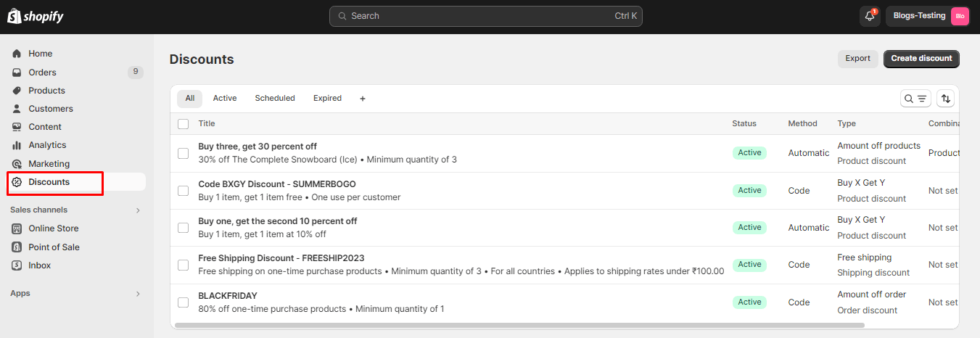The width and height of the screenshot is (980, 338).
Task: Click the sort discounts icon button
Action: pyautogui.click(x=945, y=99)
